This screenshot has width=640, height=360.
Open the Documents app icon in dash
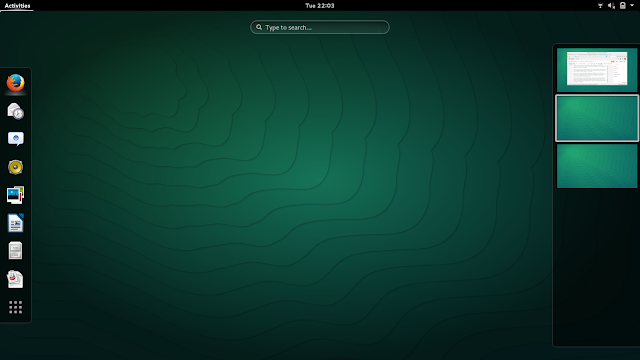tap(16, 279)
